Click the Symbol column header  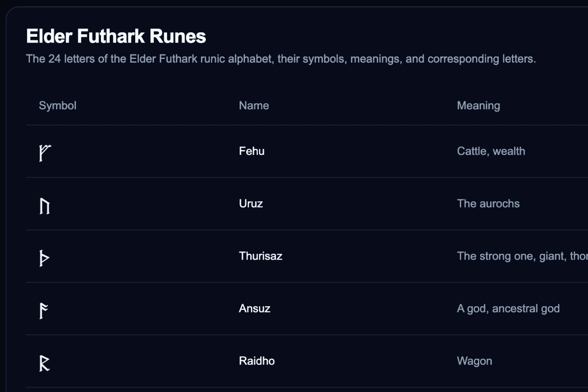coord(58,105)
